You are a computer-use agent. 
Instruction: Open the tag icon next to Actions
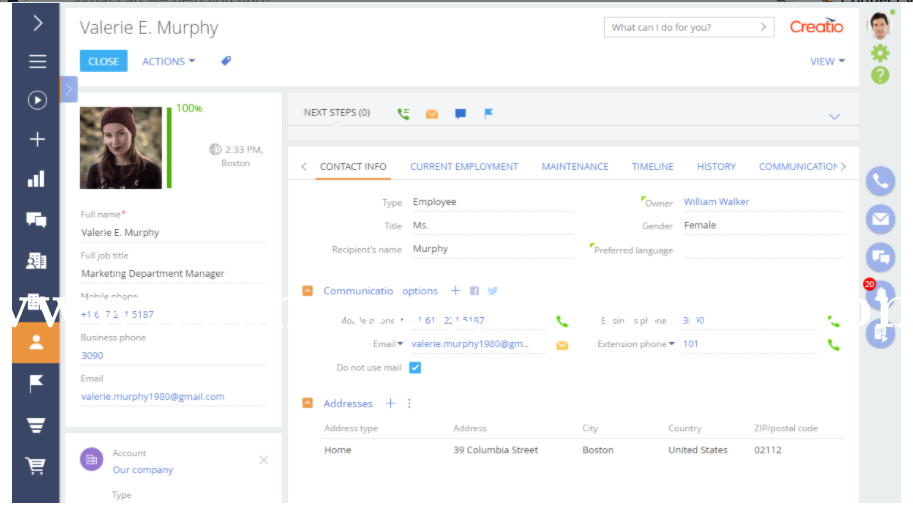226,61
